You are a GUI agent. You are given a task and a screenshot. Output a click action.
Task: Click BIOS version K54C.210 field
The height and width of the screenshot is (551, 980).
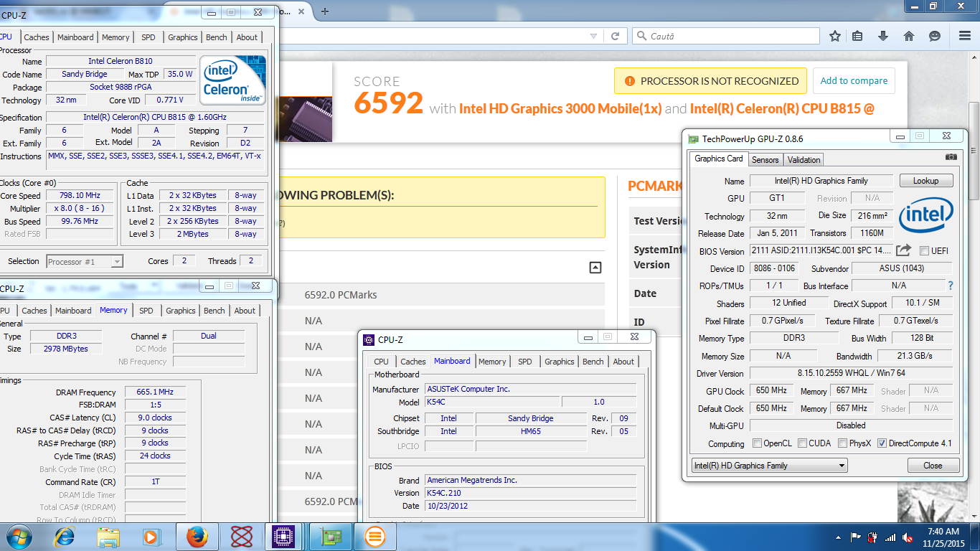(x=529, y=494)
